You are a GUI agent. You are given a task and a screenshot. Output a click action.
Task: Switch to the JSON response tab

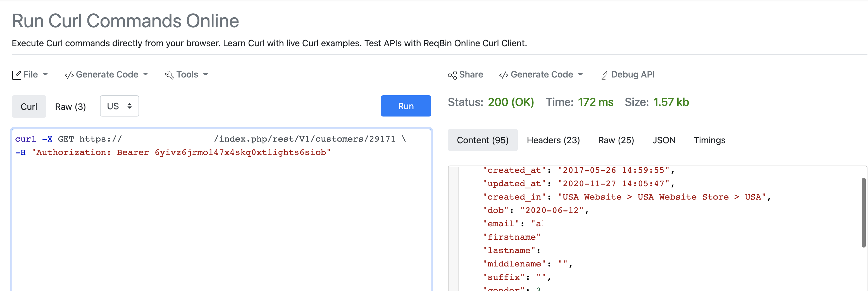click(664, 140)
